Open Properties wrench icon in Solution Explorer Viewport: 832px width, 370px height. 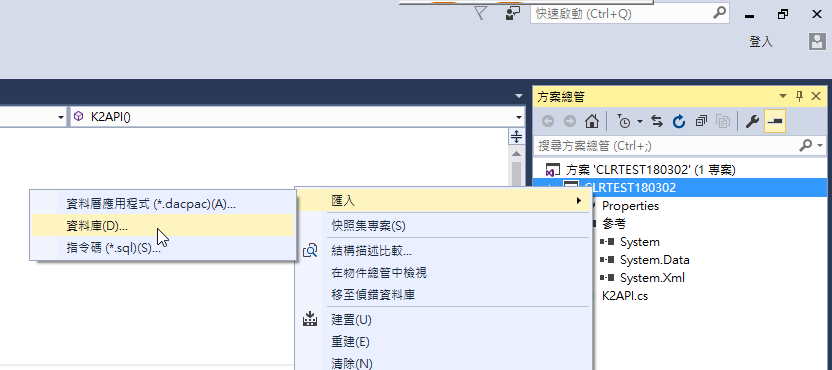(x=752, y=122)
